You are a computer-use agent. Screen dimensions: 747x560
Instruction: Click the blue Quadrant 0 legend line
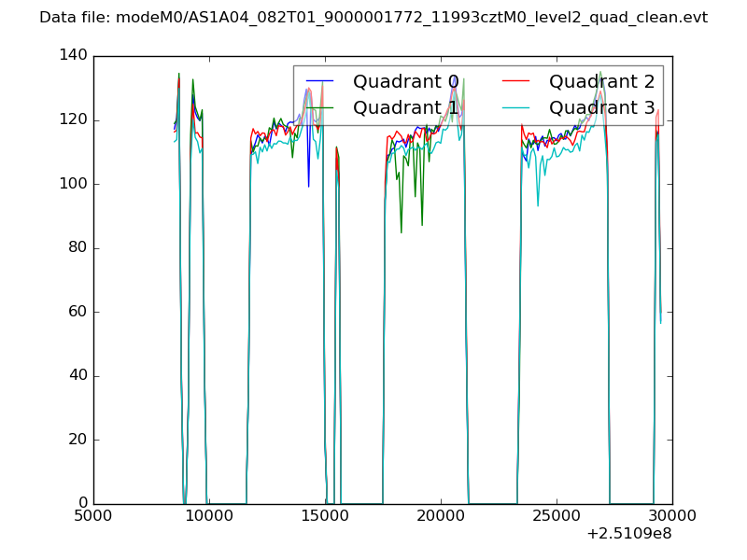click(320, 82)
